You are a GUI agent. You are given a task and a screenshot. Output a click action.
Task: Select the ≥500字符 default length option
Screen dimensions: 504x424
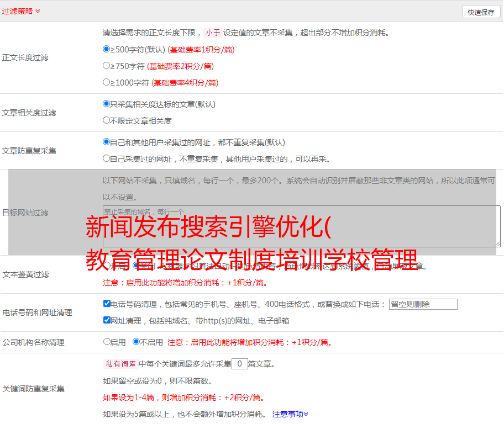(107, 49)
